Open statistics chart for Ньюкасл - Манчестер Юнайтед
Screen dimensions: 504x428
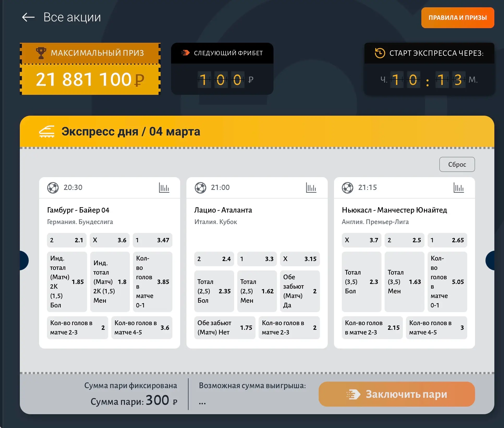[x=458, y=188]
